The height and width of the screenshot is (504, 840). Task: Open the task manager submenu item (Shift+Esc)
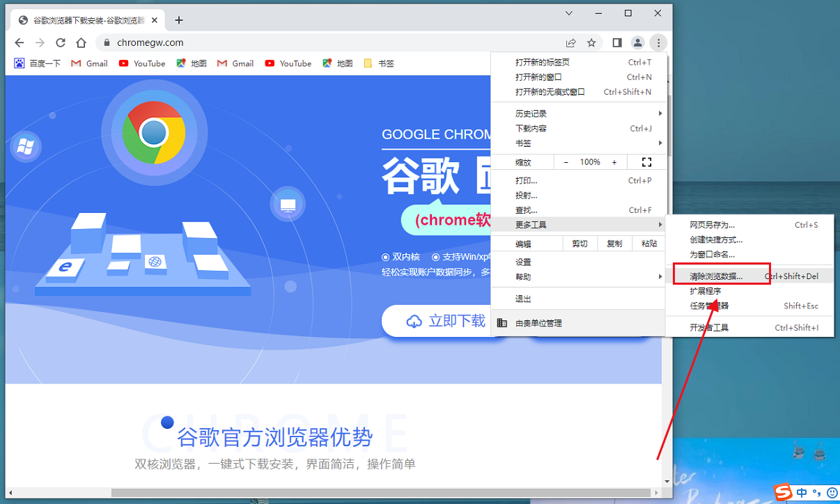pos(749,306)
